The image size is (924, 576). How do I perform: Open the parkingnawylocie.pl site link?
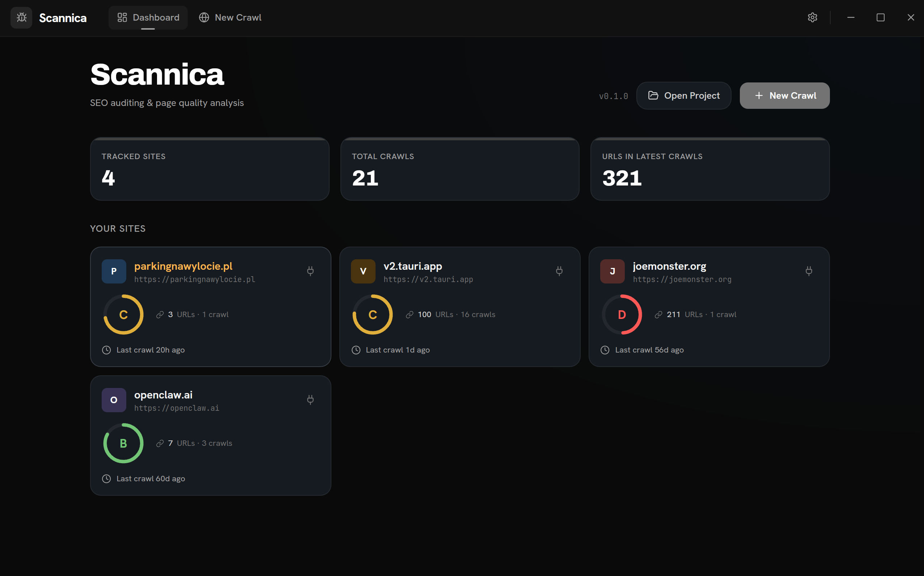(183, 266)
